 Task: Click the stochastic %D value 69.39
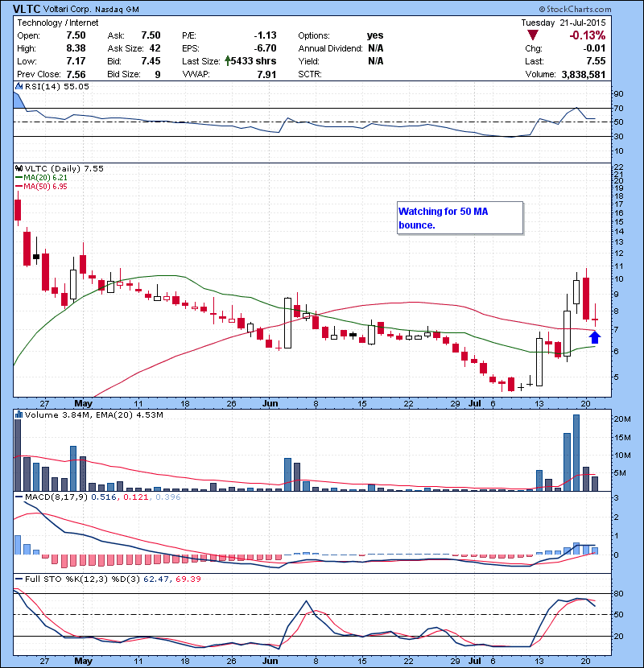[188, 579]
